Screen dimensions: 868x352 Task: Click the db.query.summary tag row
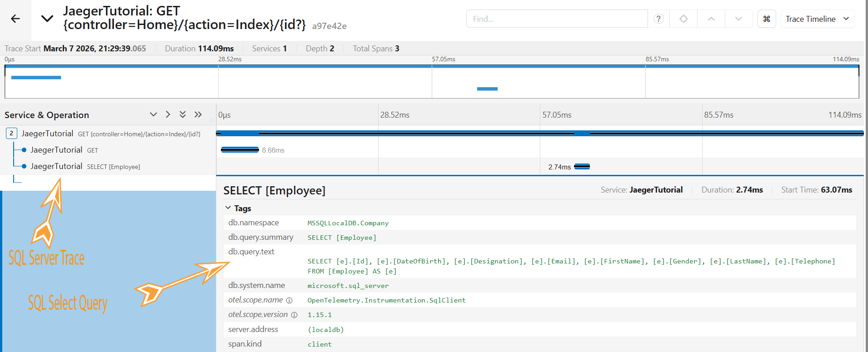click(x=540, y=237)
